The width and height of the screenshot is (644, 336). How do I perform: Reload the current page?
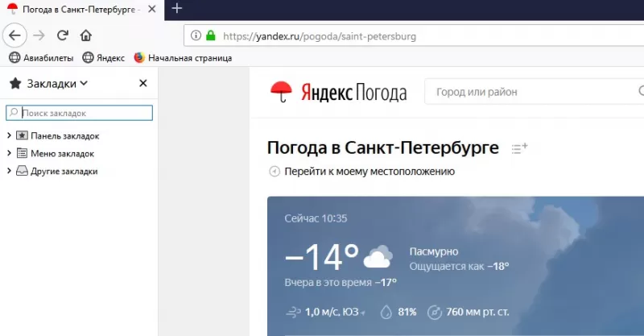point(63,35)
